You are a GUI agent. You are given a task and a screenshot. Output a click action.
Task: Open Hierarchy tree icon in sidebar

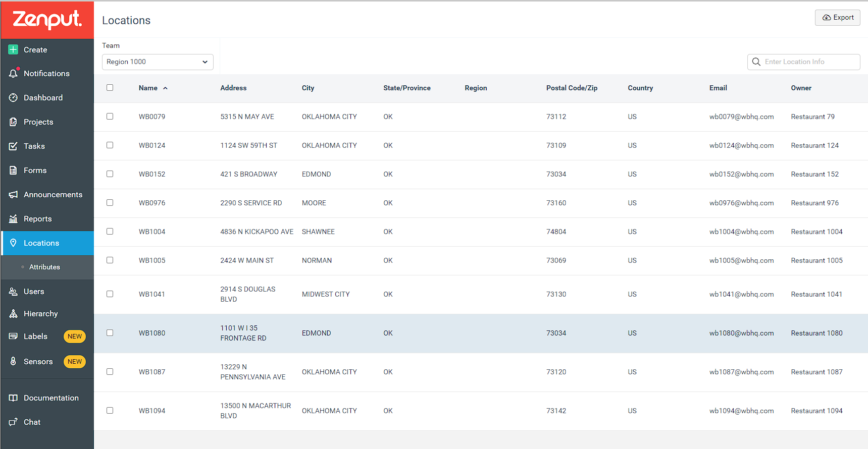pyautogui.click(x=13, y=313)
